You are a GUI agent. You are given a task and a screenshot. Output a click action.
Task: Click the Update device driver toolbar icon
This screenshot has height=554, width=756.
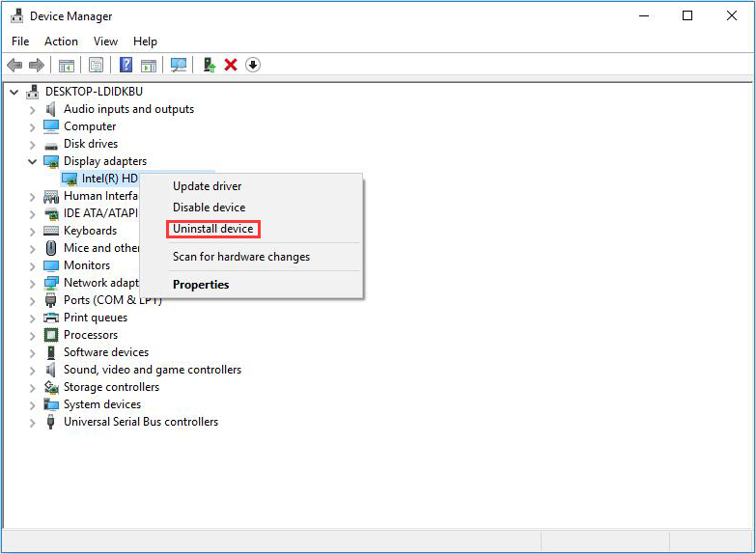coord(209,65)
